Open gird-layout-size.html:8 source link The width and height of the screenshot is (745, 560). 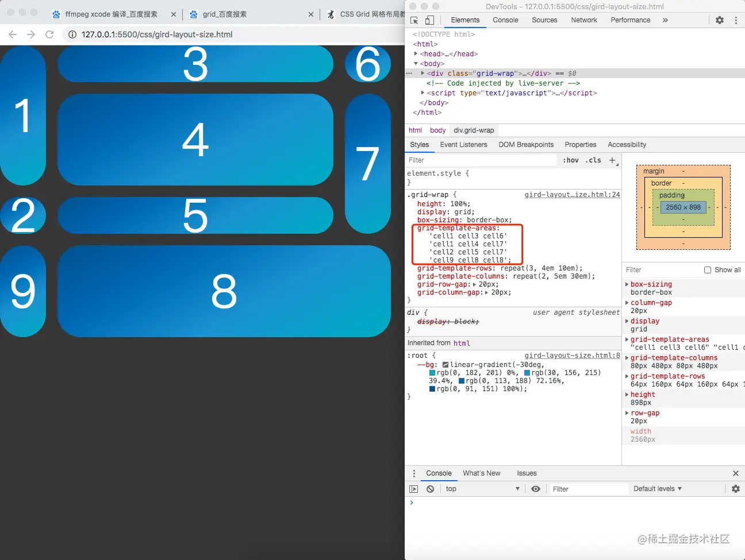573,356
